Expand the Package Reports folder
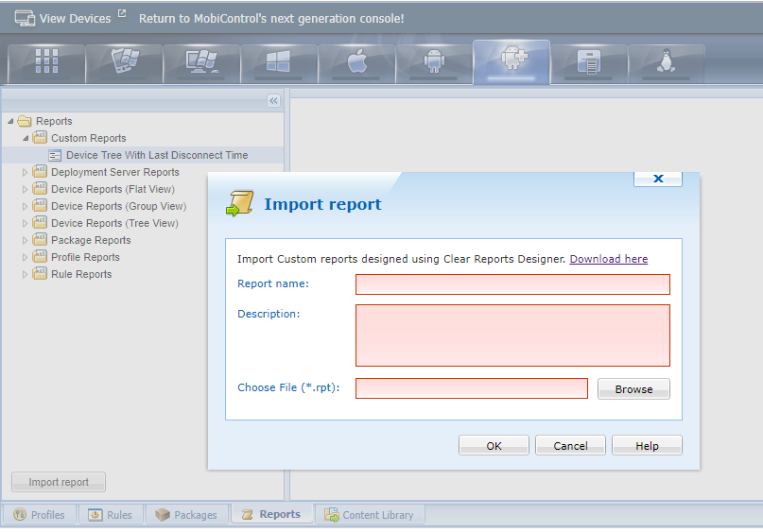This screenshot has height=532, width=763. 26,240
